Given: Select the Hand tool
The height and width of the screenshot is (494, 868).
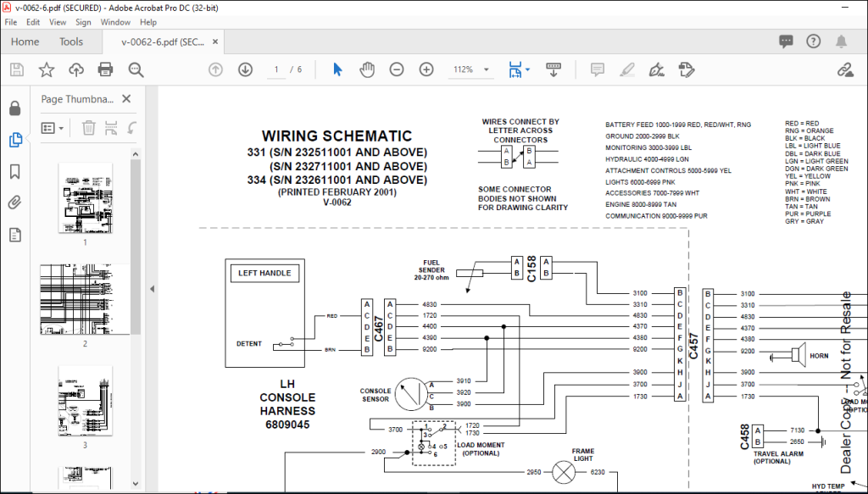Looking at the screenshot, I should (x=367, y=69).
